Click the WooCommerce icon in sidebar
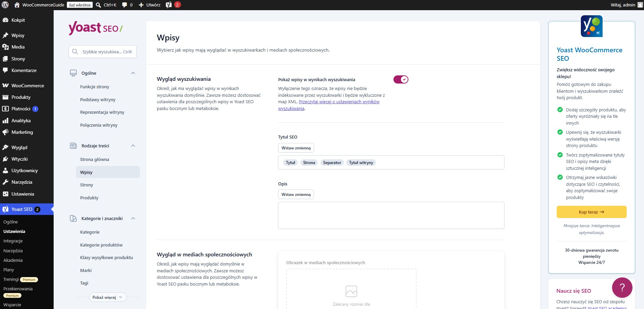The image size is (644, 309). pyautogui.click(x=5, y=86)
